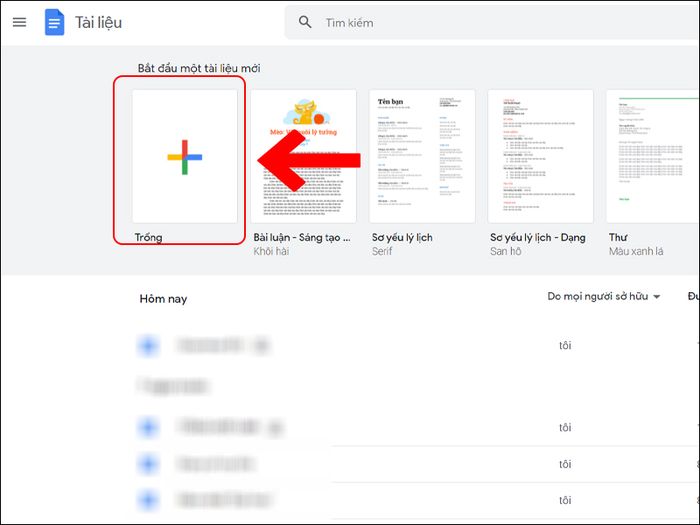Open the hamburger main menu

(x=19, y=22)
